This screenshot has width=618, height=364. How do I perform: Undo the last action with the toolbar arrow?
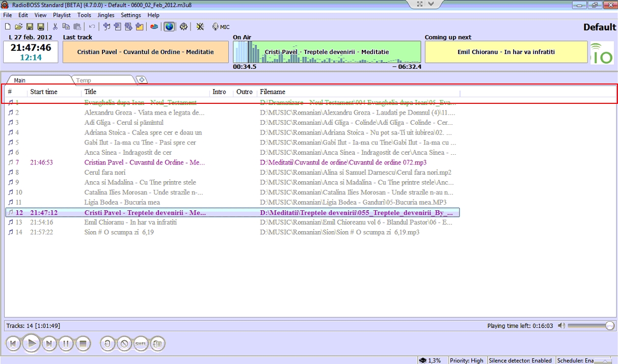tap(92, 26)
